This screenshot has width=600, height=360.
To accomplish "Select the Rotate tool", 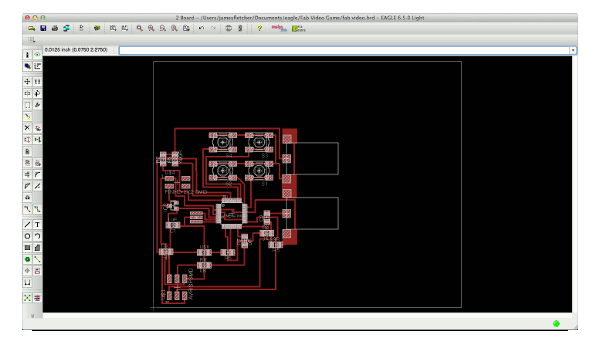I will point(37,93).
